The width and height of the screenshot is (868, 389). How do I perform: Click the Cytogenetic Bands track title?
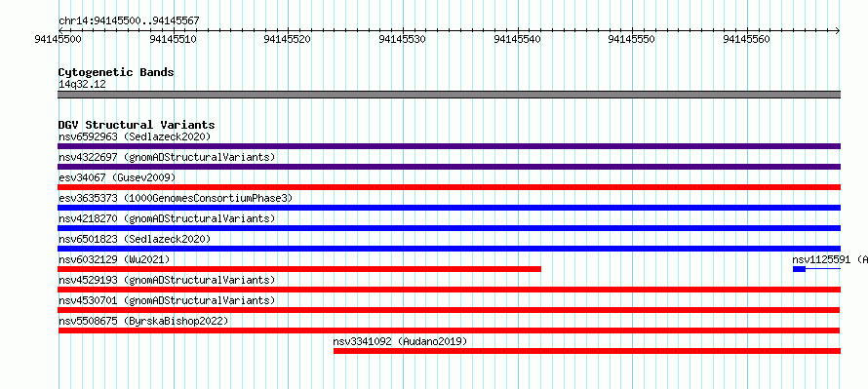116,72
